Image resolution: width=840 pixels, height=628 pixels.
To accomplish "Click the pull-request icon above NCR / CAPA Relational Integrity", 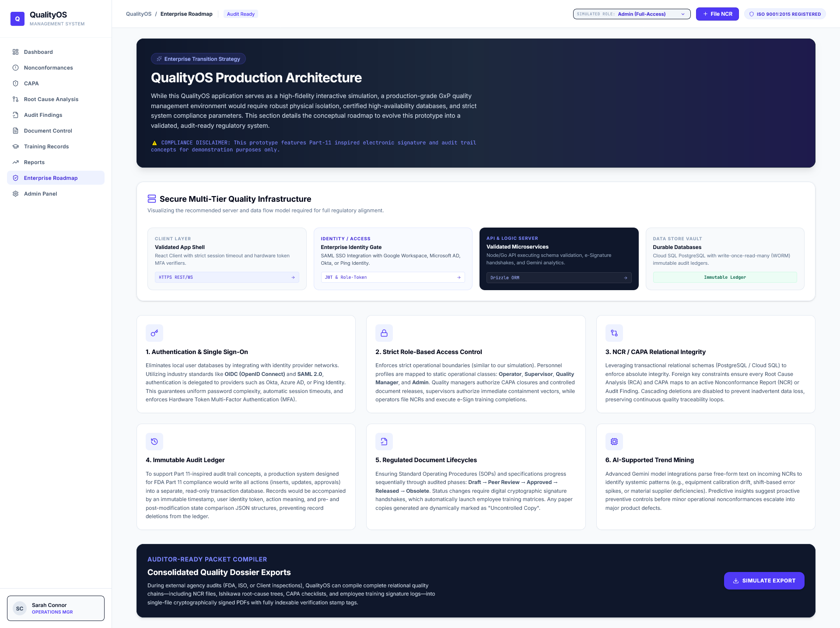I will click(614, 333).
